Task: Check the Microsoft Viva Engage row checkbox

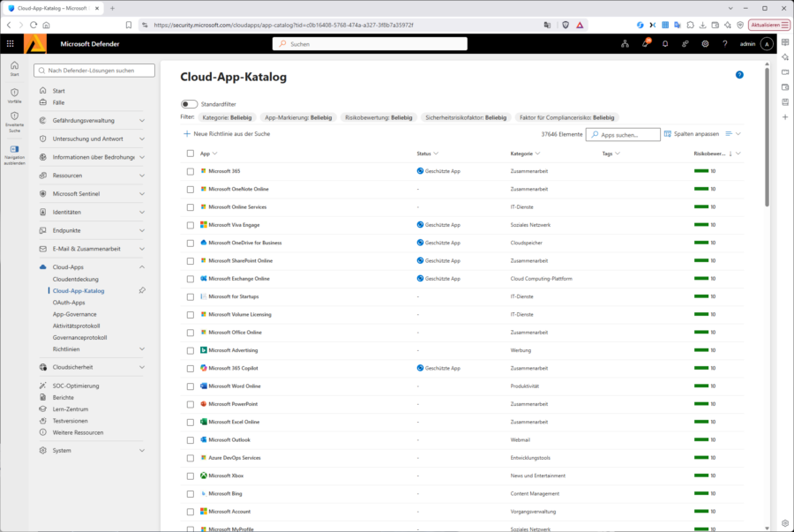Action: pyautogui.click(x=191, y=225)
